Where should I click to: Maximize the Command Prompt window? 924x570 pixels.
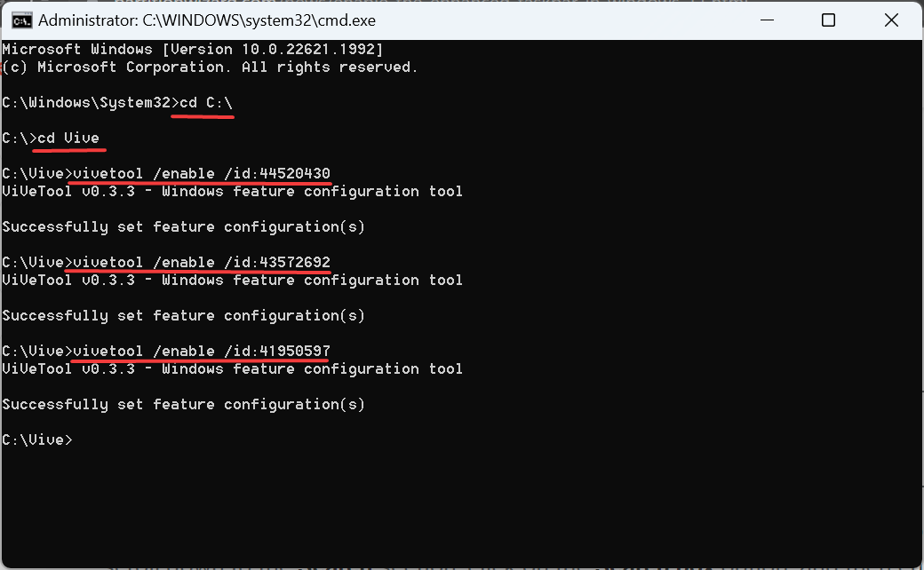pyautogui.click(x=828, y=20)
